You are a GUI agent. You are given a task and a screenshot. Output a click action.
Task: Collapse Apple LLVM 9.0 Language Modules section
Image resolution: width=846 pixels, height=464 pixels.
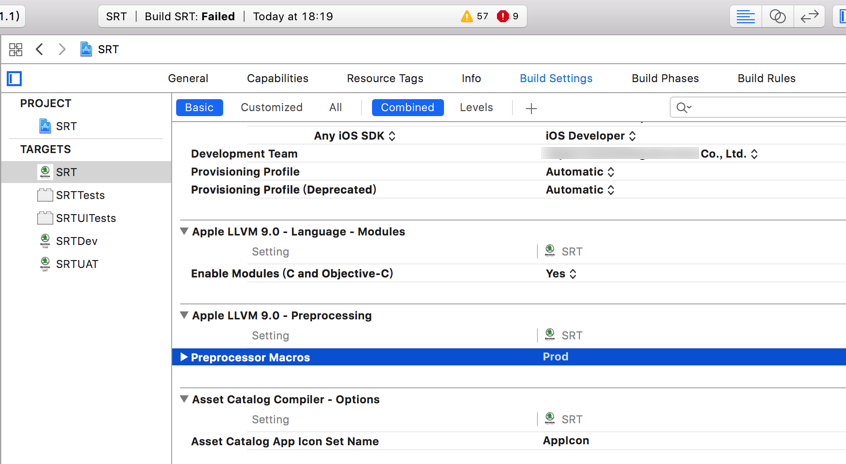coord(184,231)
